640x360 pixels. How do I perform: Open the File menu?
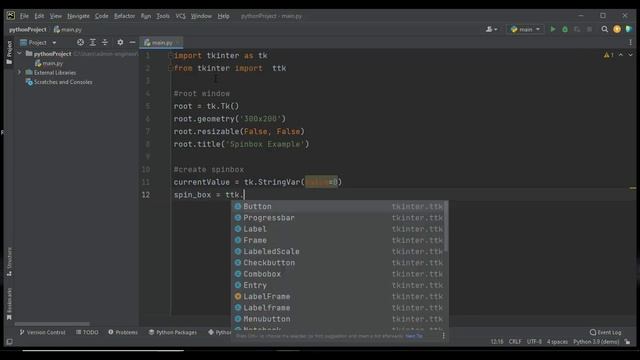coord(24,16)
